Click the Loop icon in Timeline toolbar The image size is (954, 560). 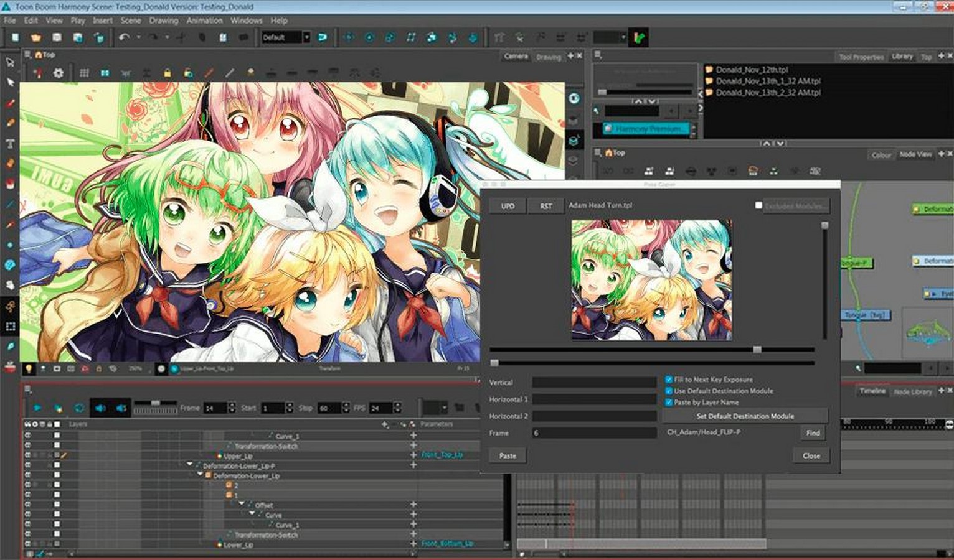pos(79,408)
